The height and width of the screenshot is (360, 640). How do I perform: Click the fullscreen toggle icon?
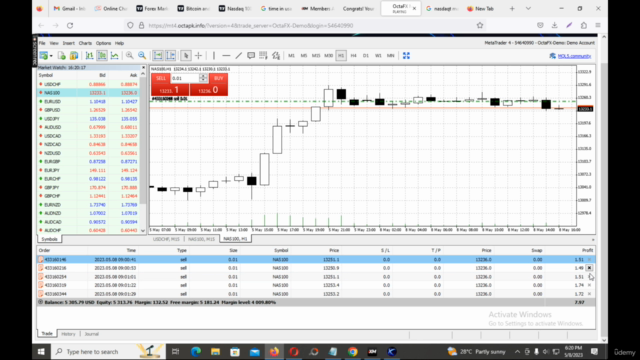point(406,56)
